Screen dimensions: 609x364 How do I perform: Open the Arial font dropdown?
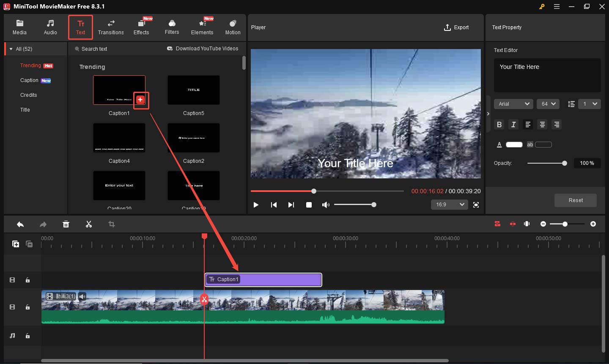click(x=513, y=104)
